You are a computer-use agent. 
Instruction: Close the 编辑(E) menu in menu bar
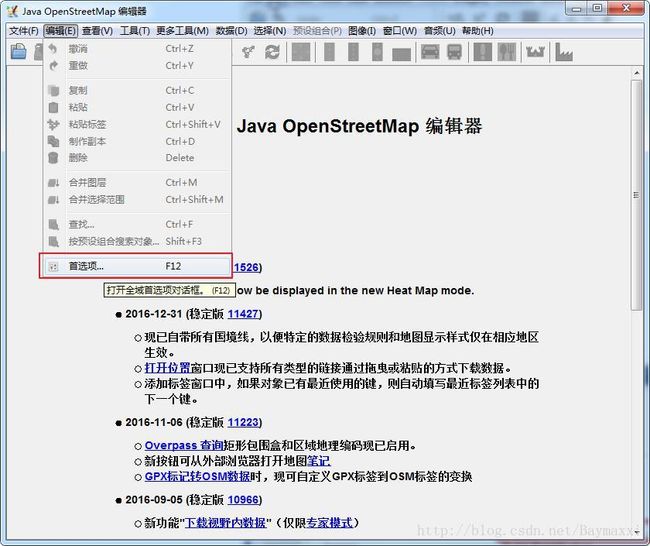[x=61, y=31]
